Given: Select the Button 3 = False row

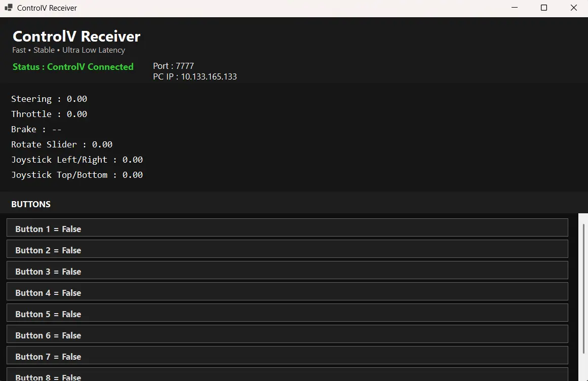Looking at the screenshot, I should (287, 271).
